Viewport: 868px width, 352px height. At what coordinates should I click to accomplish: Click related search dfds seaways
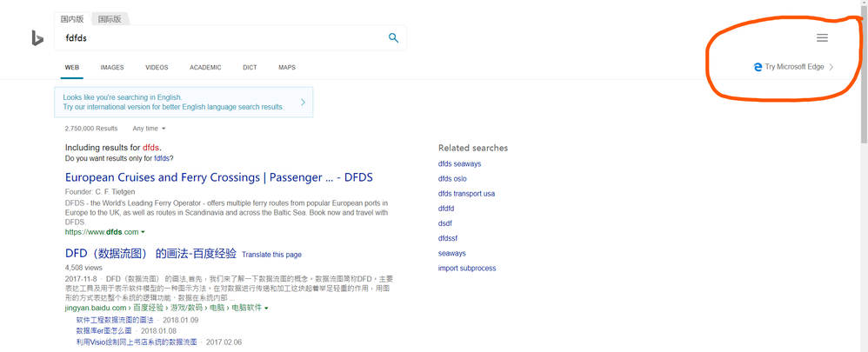tap(459, 163)
